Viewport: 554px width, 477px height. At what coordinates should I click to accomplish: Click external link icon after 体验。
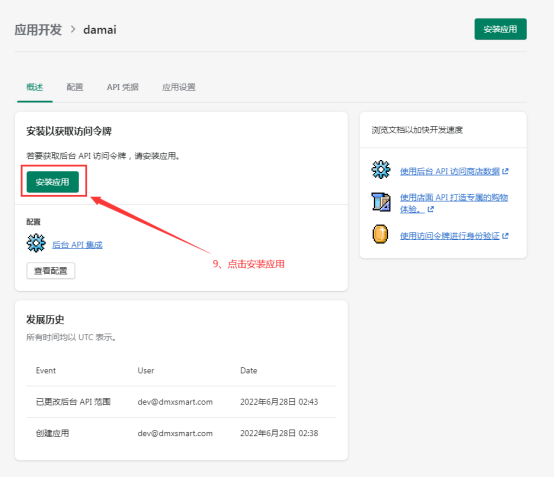430,210
